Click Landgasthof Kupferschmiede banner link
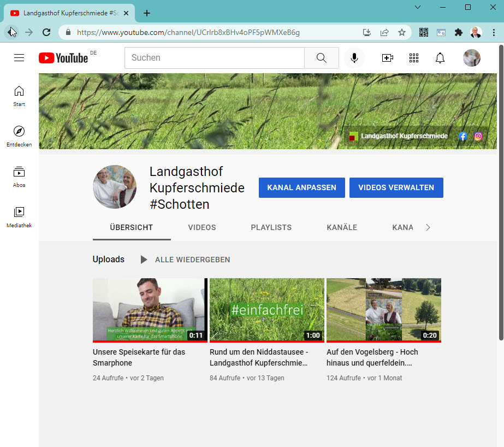 coord(399,136)
